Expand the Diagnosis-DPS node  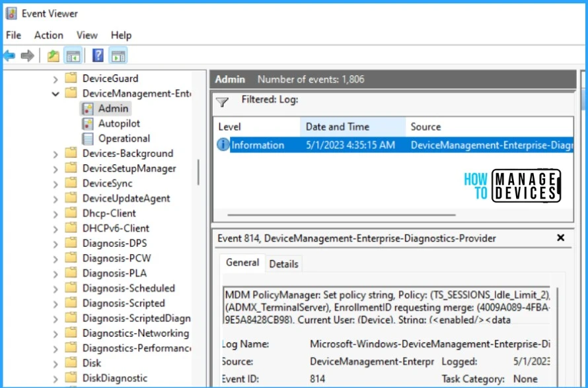[x=55, y=244]
